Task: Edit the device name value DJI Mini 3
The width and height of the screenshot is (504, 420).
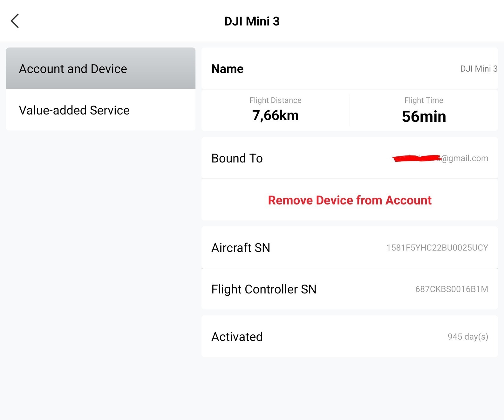Action: (x=479, y=69)
